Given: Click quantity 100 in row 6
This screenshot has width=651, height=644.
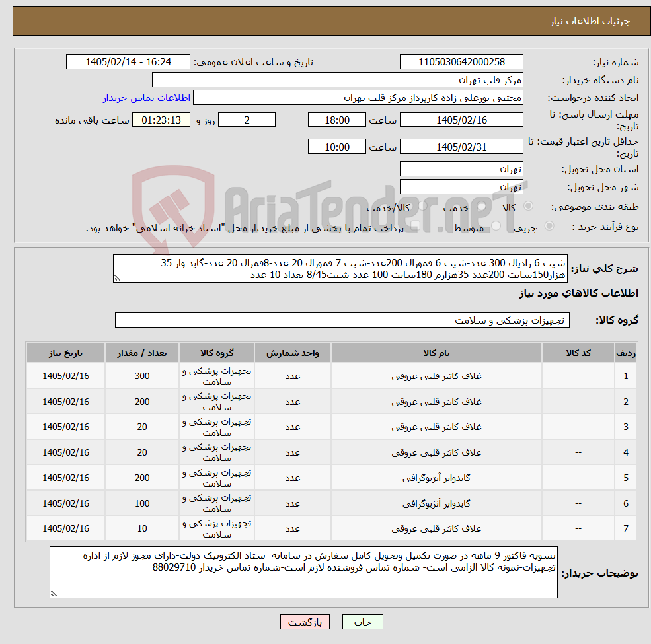Looking at the screenshot, I should pos(142,503).
